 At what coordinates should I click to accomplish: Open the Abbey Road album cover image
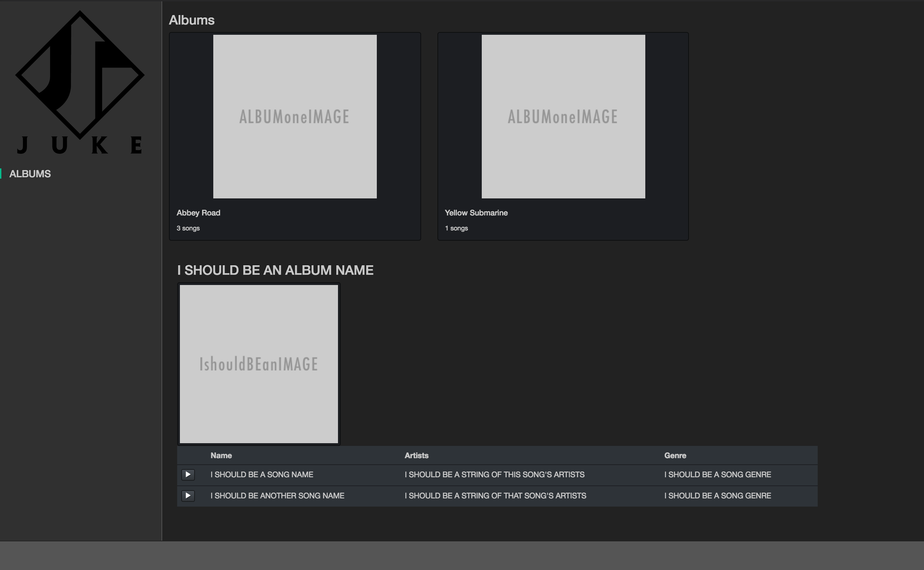pos(295,117)
